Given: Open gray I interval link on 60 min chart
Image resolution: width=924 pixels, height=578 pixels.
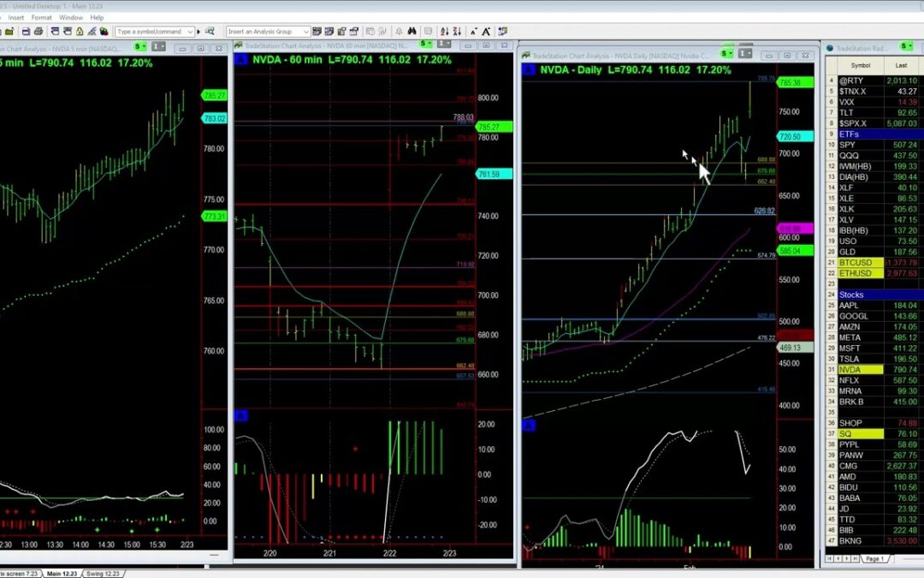Looking at the screenshot, I should click(x=444, y=45).
